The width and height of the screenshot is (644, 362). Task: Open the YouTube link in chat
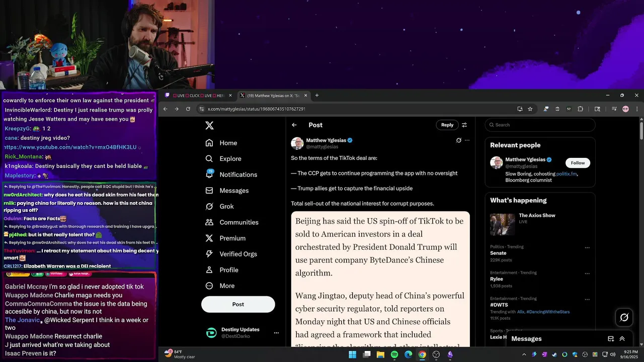click(x=70, y=147)
